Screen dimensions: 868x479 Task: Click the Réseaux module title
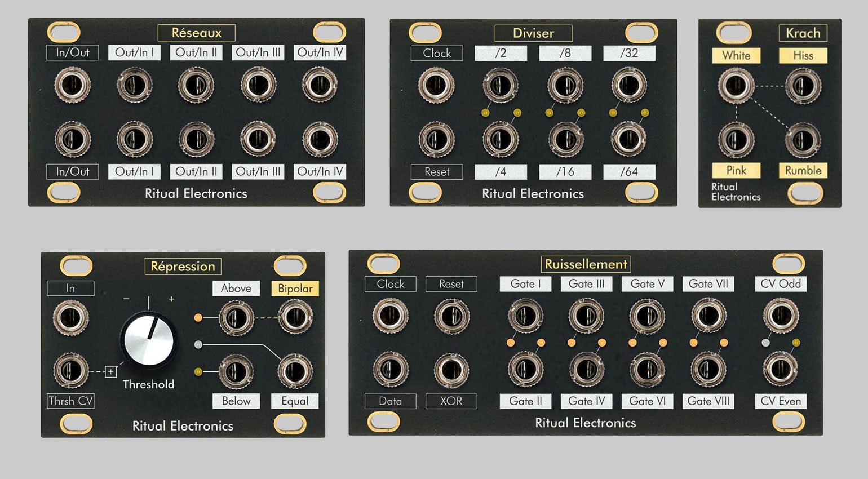196,33
